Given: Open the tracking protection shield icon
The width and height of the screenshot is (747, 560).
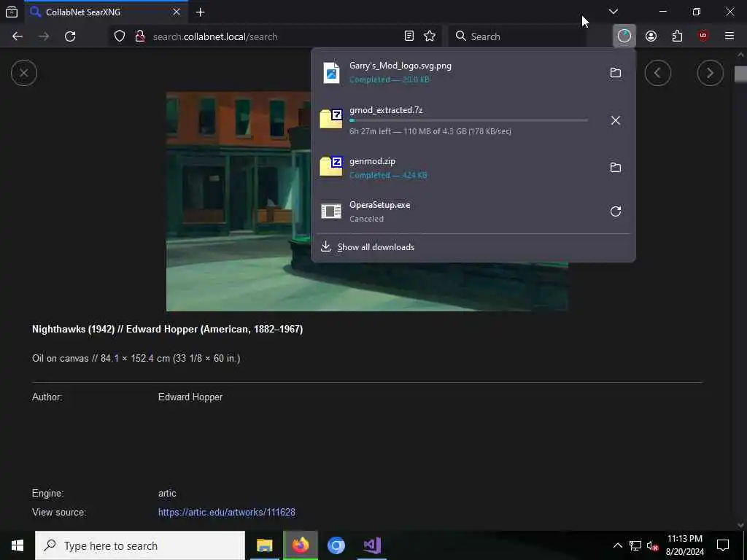Looking at the screenshot, I should coord(120,36).
